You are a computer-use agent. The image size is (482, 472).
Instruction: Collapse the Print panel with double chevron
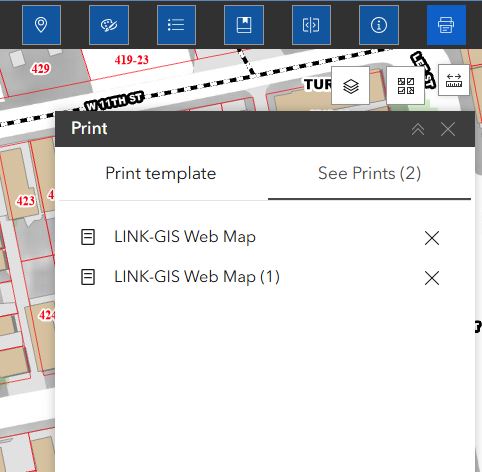[x=418, y=129]
